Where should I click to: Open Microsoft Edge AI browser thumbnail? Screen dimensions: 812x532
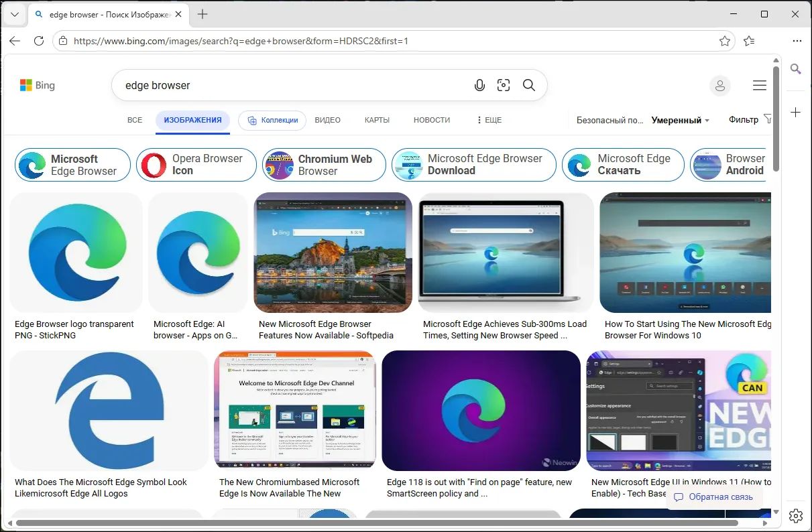coord(198,253)
